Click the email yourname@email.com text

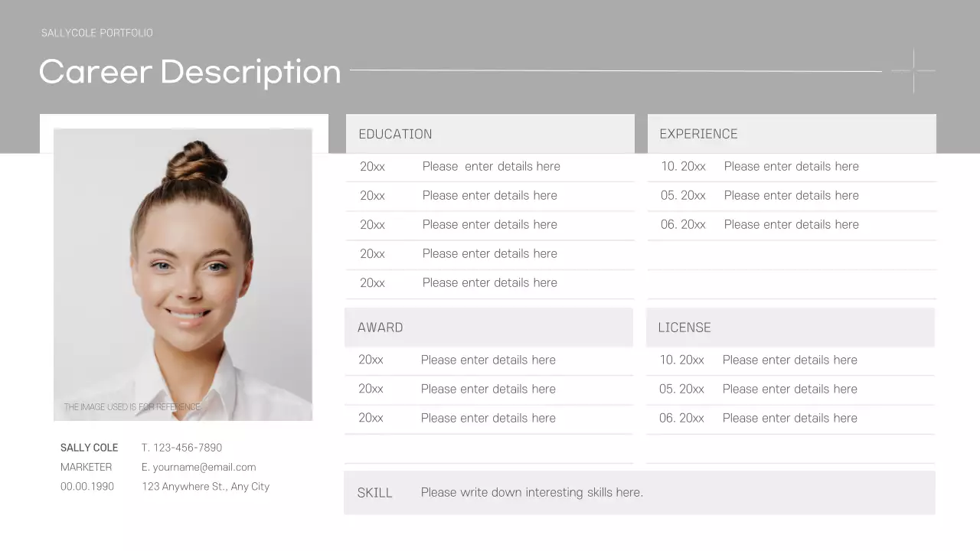pyautogui.click(x=198, y=467)
